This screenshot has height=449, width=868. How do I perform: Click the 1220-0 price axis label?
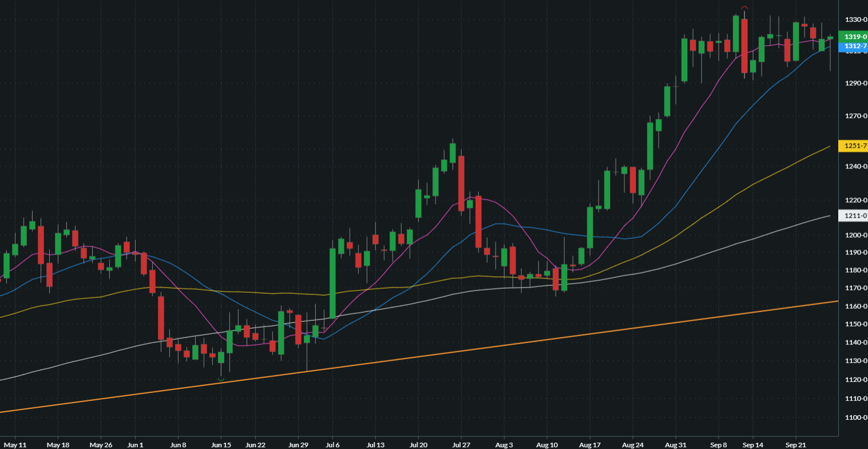856,200
